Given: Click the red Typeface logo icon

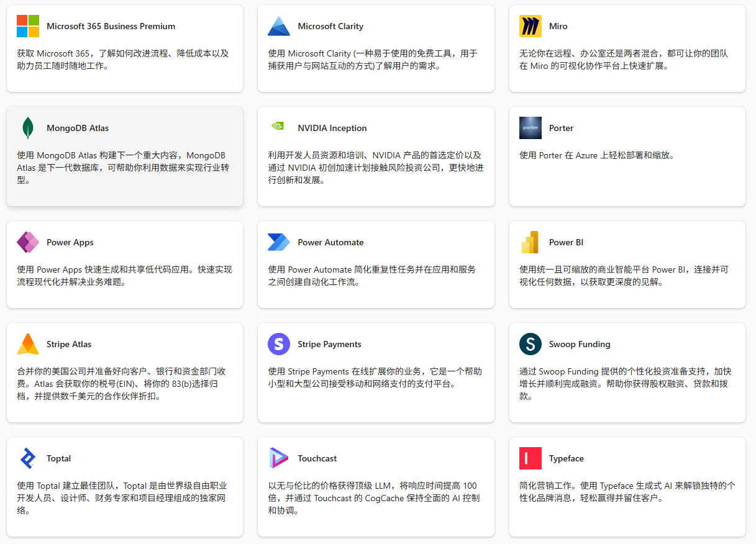Looking at the screenshot, I should point(531,458).
